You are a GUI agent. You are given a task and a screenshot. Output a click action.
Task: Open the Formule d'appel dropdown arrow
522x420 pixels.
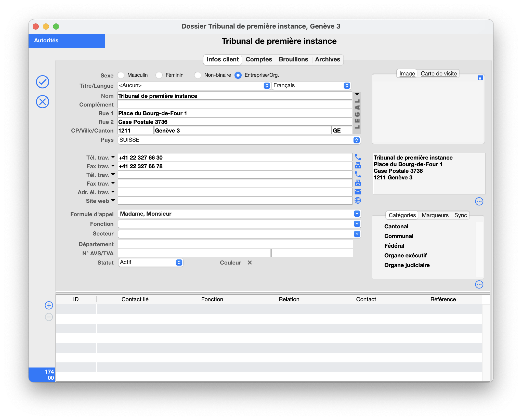tap(357, 214)
